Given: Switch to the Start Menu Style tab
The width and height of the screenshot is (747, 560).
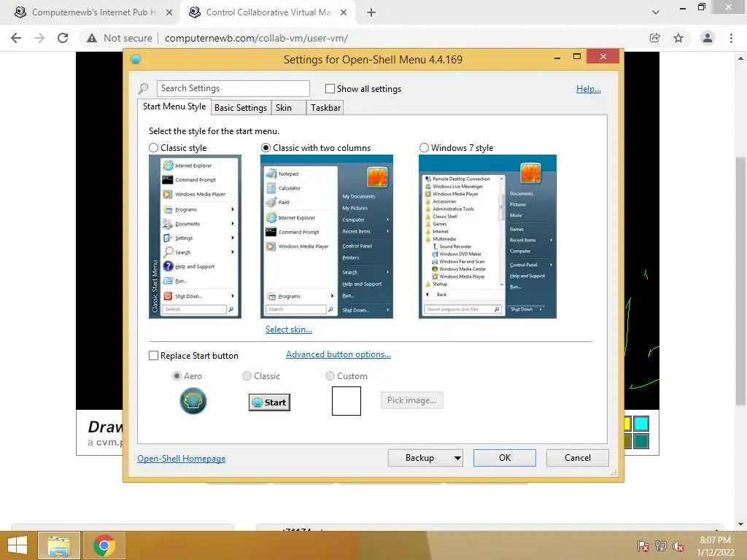Looking at the screenshot, I should point(174,106).
